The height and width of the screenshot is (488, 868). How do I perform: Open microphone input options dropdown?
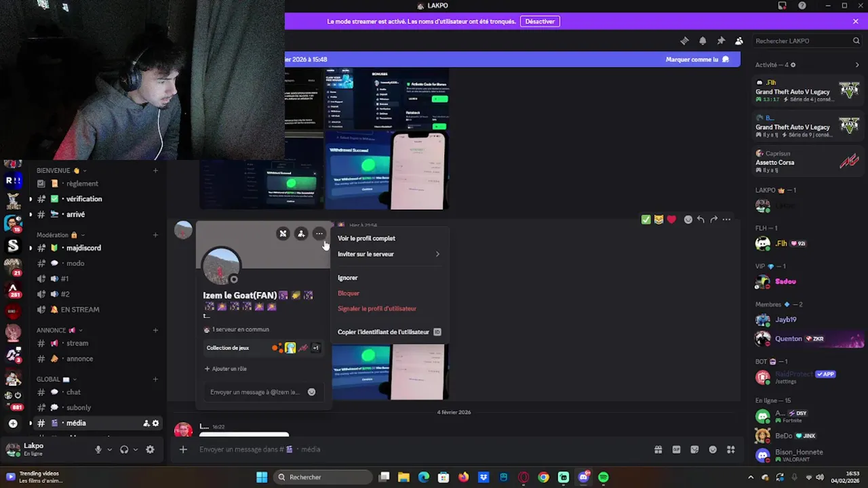coord(109,449)
